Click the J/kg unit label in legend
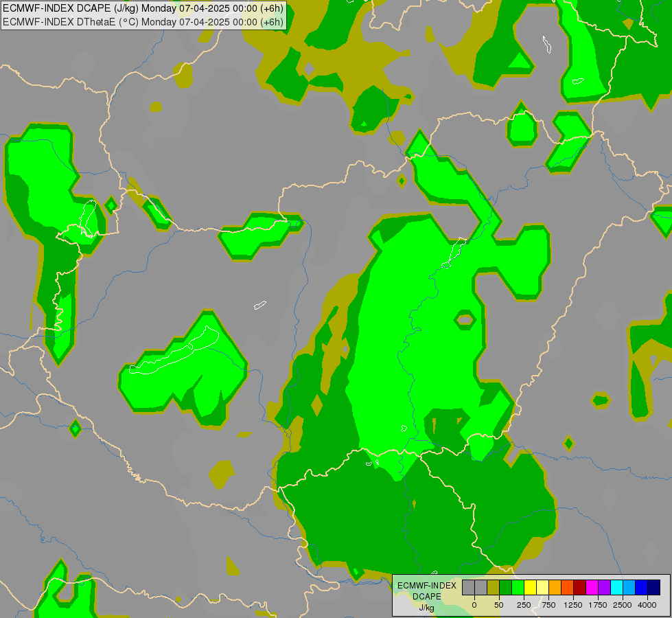Screen dimensions: 672x618 427,608
